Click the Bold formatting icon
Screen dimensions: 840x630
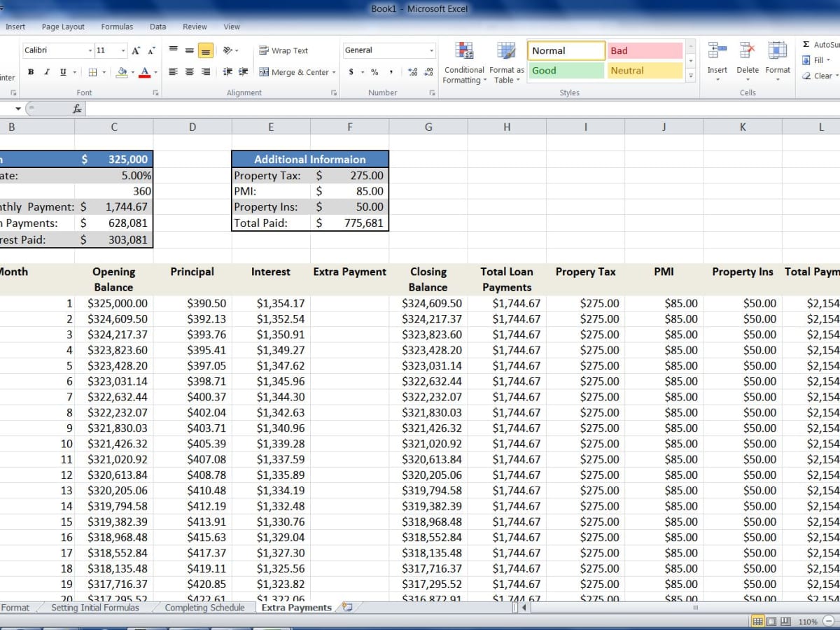pyautogui.click(x=31, y=72)
